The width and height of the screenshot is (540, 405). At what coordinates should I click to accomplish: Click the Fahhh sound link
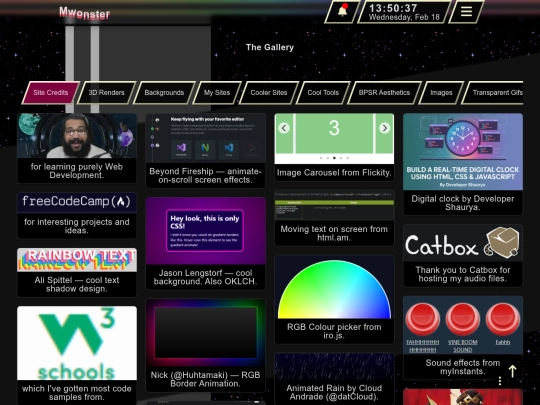[503, 342]
